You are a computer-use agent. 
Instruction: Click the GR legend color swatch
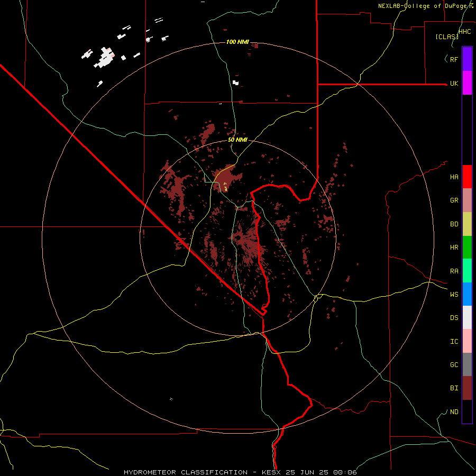pyautogui.click(x=467, y=200)
